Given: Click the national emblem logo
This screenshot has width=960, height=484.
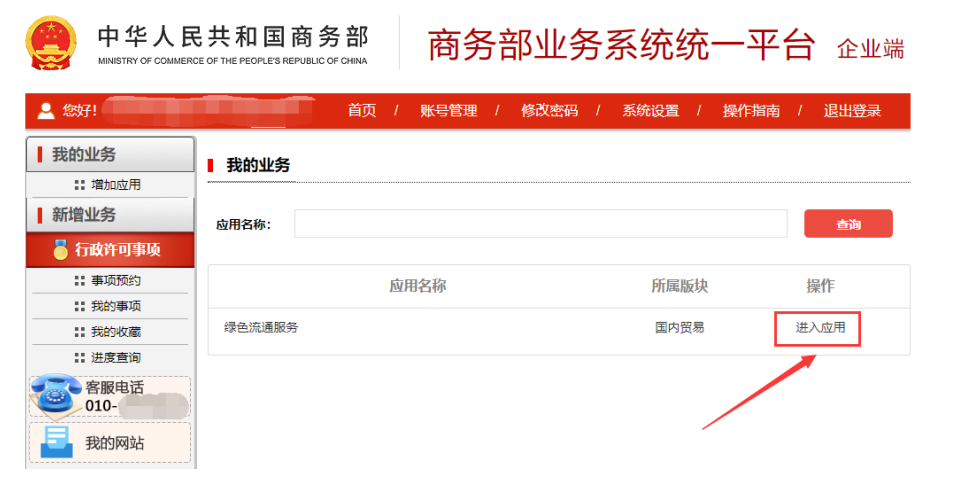Looking at the screenshot, I should tap(51, 43).
